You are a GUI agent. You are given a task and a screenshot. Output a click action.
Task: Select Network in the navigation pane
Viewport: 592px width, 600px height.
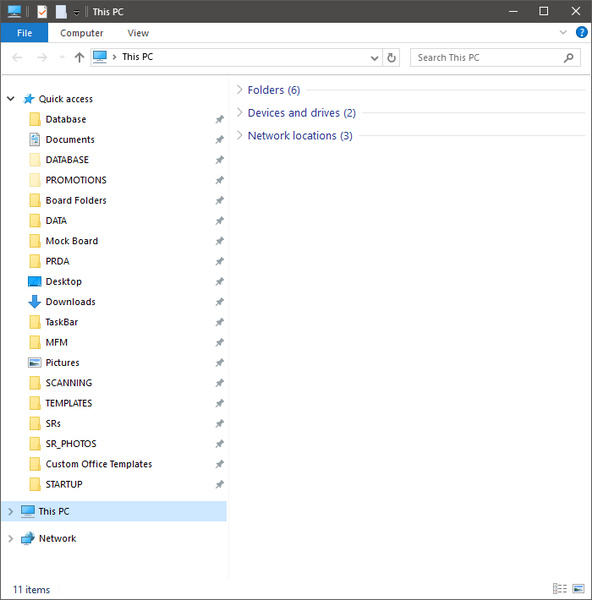tap(57, 538)
